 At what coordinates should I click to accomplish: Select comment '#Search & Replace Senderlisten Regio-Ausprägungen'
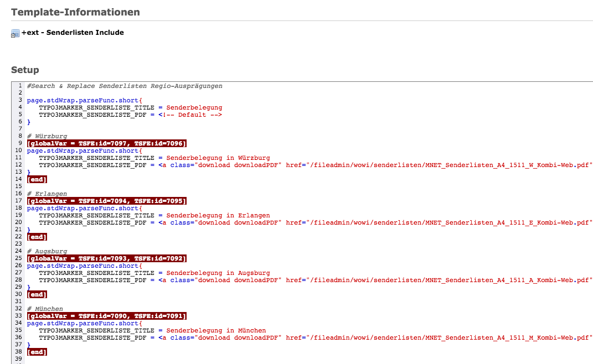click(x=125, y=86)
